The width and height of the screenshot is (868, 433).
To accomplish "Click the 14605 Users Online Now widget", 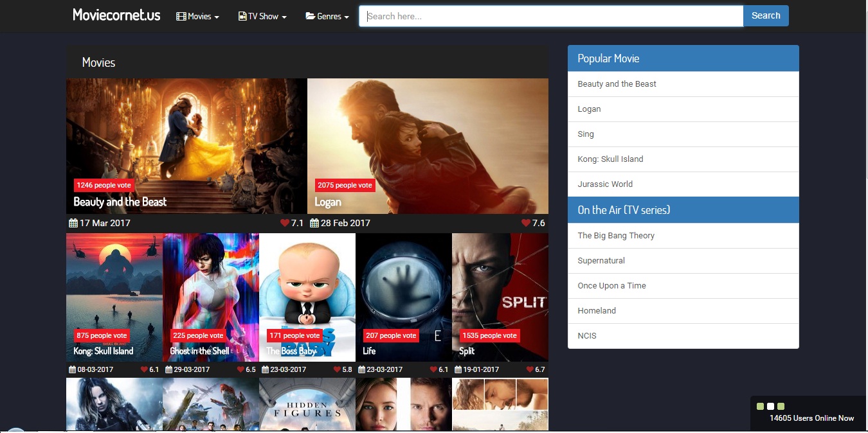I will point(809,413).
